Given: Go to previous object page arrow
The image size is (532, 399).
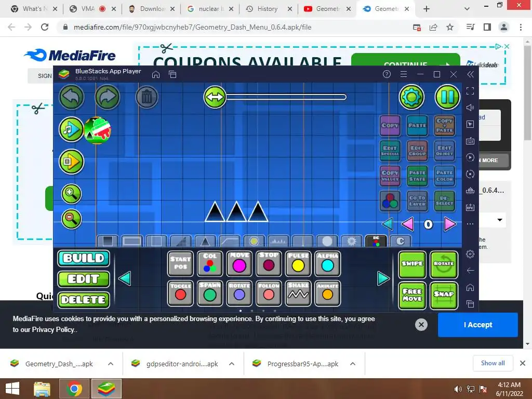Looking at the screenshot, I should tap(125, 278).
